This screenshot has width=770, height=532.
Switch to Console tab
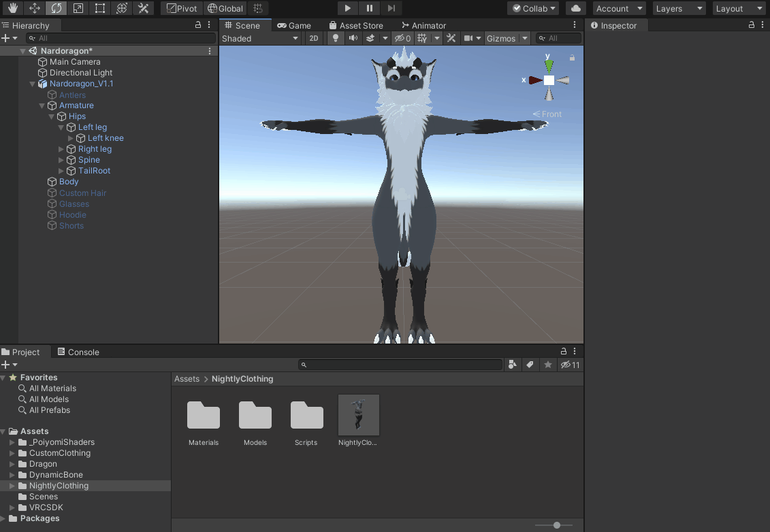click(x=78, y=352)
